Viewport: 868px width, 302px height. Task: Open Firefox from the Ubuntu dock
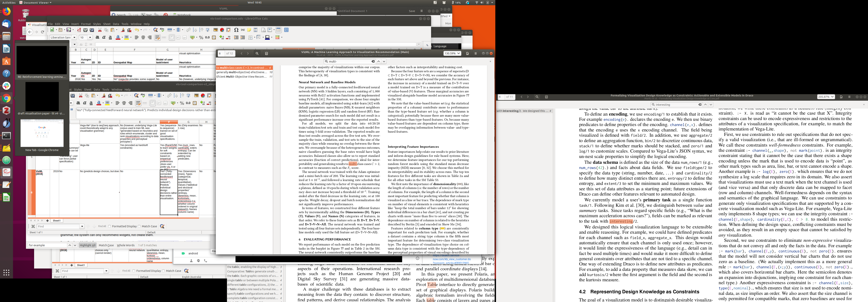point(6,12)
